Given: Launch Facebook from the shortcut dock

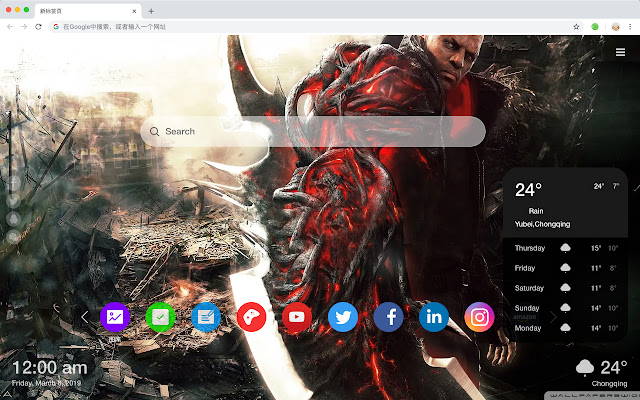Looking at the screenshot, I should tap(388, 317).
